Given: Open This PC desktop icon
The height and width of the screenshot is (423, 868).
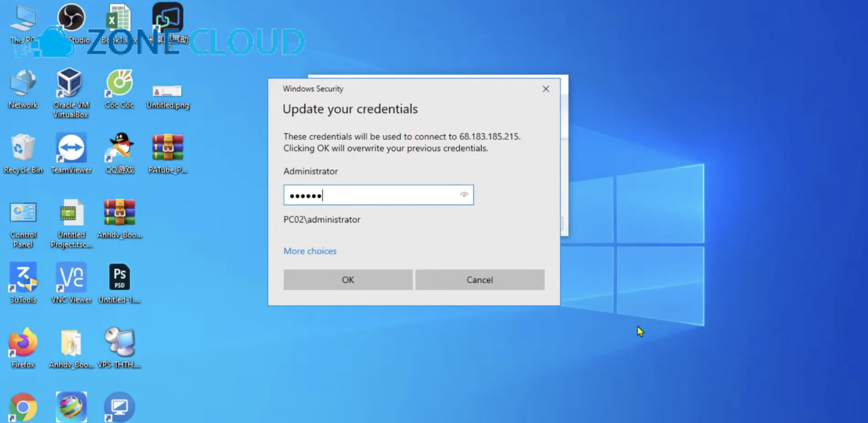Looking at the screenshot, I should 23,24.
